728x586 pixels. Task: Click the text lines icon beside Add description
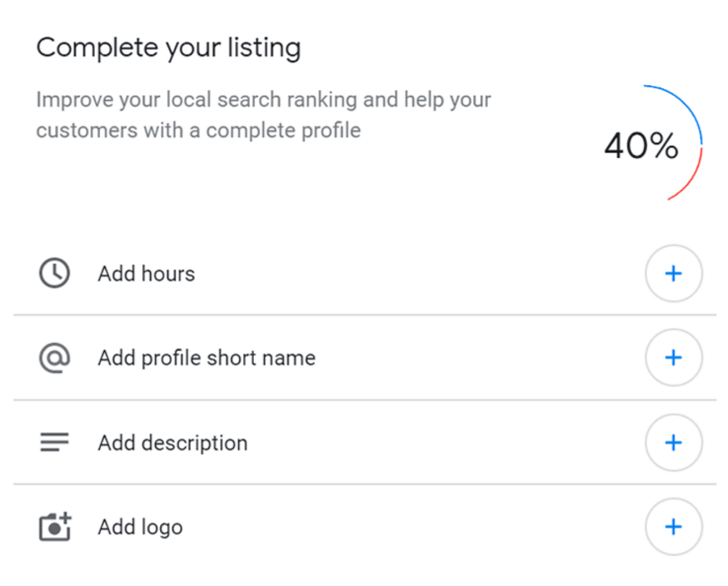tap(55, 443)
